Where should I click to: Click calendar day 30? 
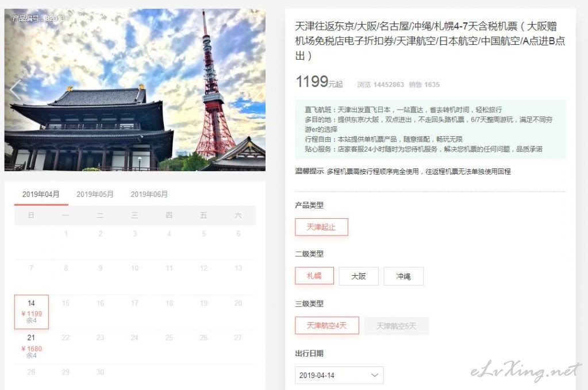100,372
